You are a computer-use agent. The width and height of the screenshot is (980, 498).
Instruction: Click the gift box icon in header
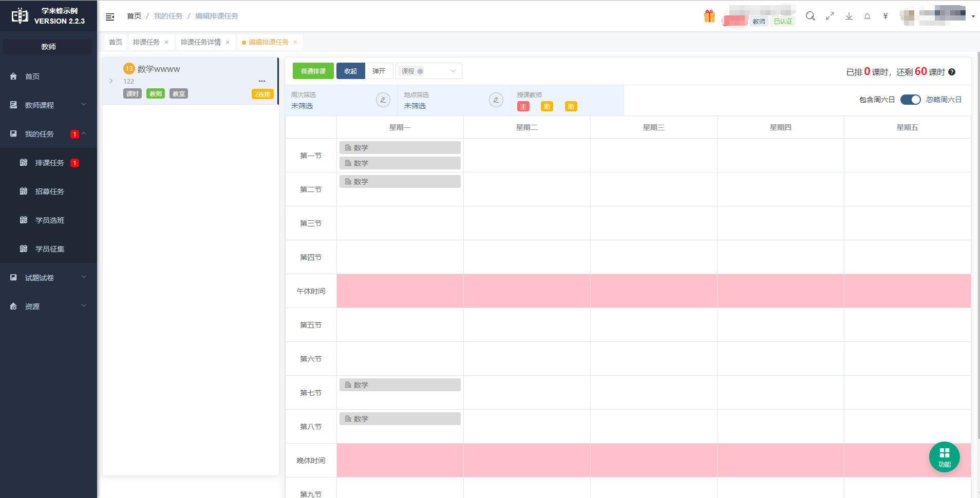(x=709, y=16)
